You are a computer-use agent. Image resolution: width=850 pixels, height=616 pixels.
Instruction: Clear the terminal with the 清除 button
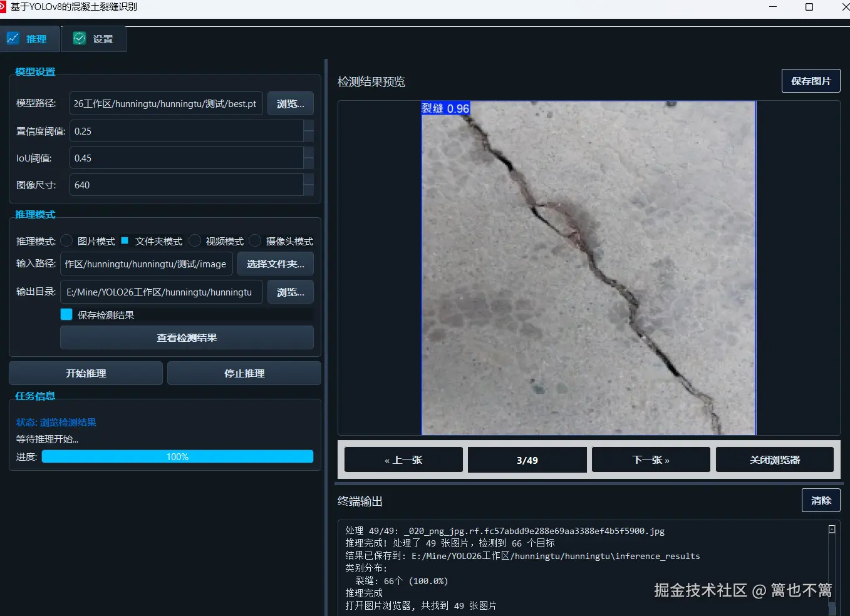[x=821, y=500]
